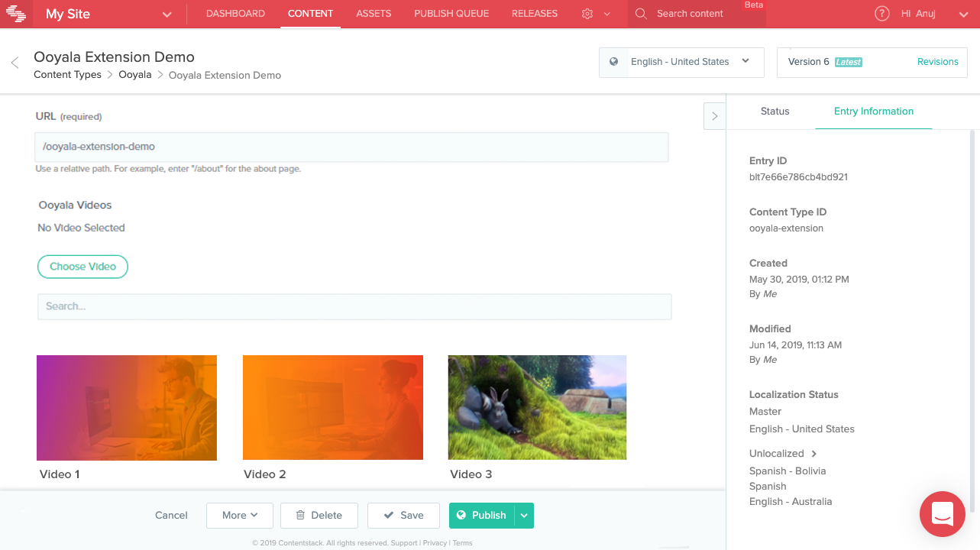
Task: Open the chat support bubble
Action: pos(943,513)
